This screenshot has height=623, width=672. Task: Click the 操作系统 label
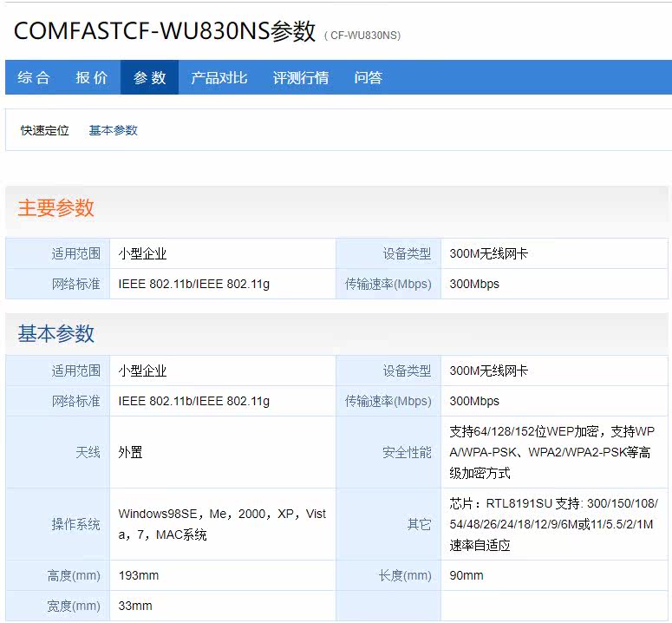point(75,524)
